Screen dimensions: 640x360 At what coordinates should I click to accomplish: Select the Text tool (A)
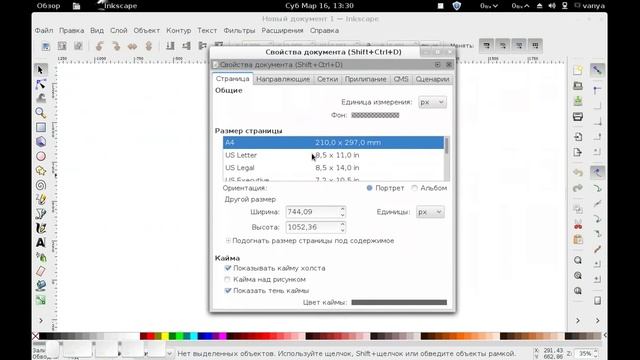[x=40, y=242]
